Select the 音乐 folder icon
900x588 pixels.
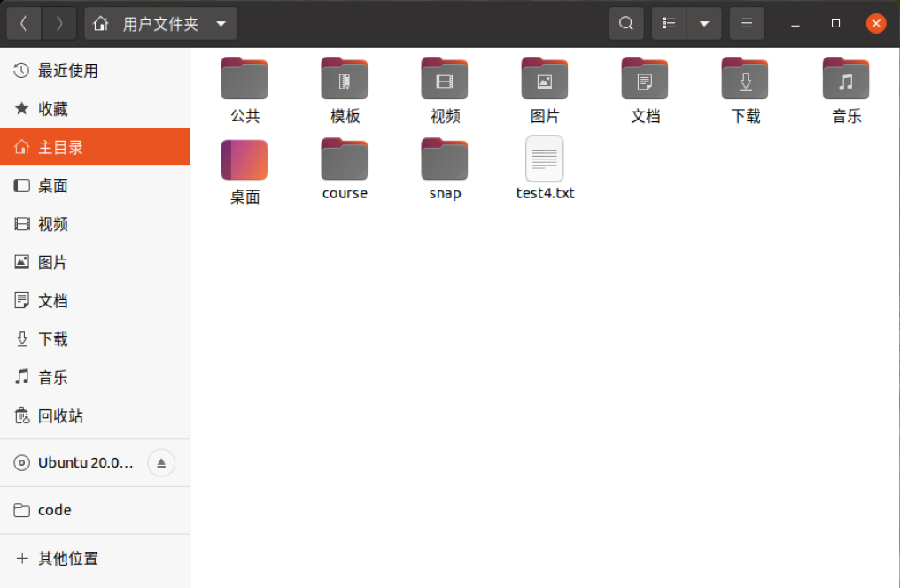pyautogui.click(x=845, y=78)
